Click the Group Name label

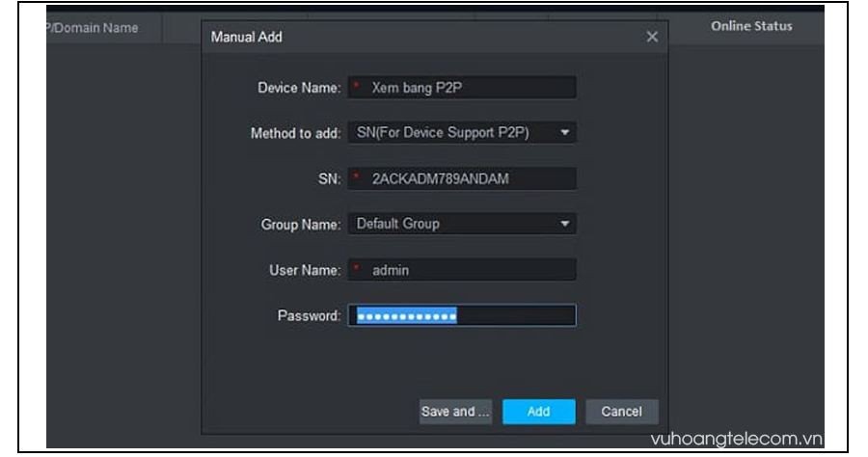click(301, 224)
